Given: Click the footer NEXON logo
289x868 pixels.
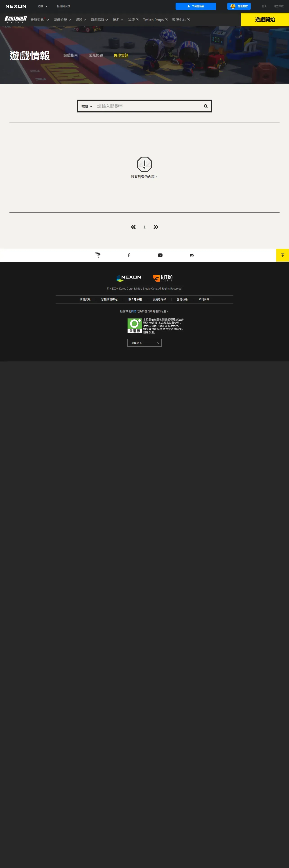Looking at the screenshot, I should [x=129, y=278].
